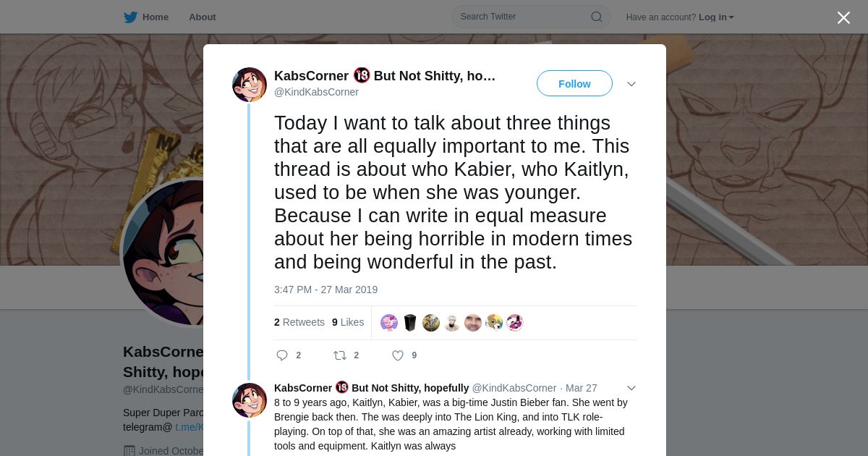Viewport: 868px width, 456px height.
Task: Open the About page
Action: coord(202,17)
